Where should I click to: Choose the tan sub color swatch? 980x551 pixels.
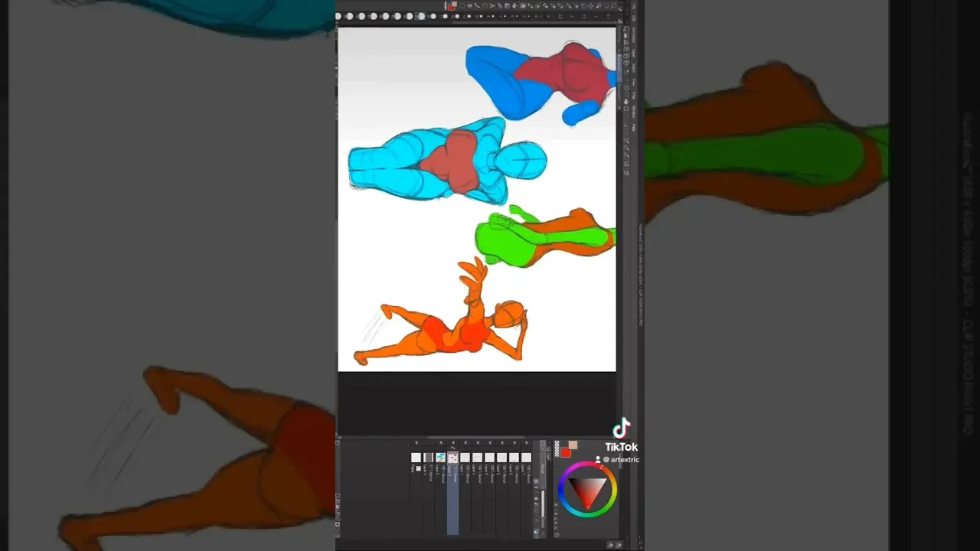tap(573, 445)
